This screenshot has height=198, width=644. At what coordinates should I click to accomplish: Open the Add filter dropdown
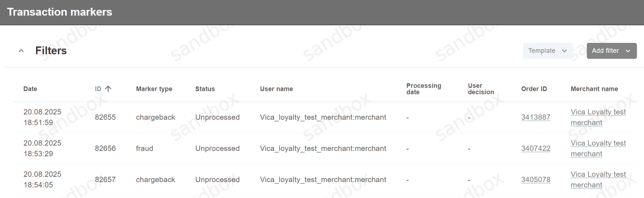pos(611,51)
